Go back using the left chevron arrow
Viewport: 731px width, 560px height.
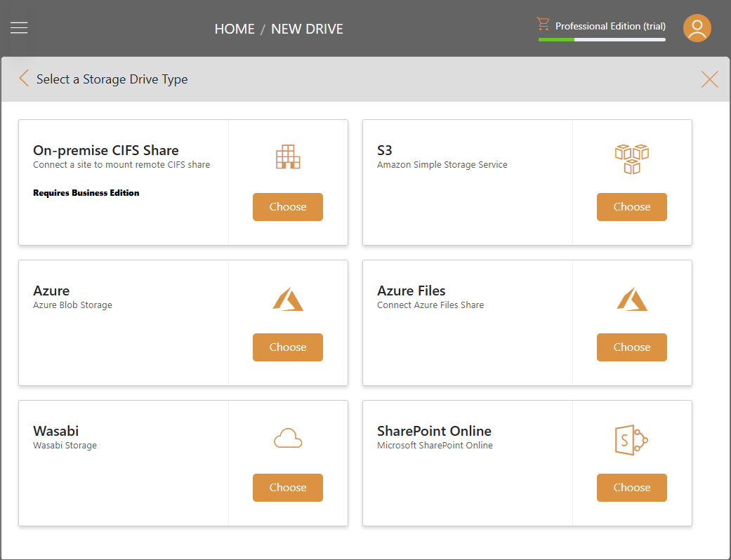[x=24, y=79]
